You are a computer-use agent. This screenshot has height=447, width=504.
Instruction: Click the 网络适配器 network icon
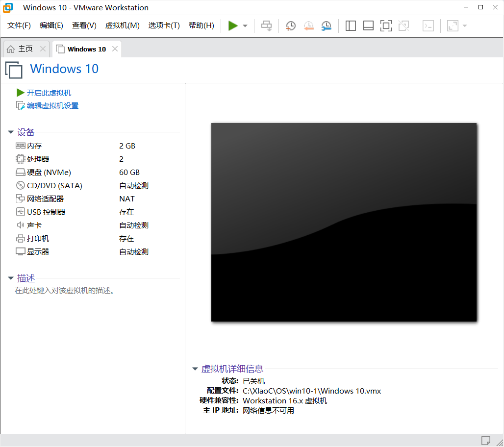20,199
